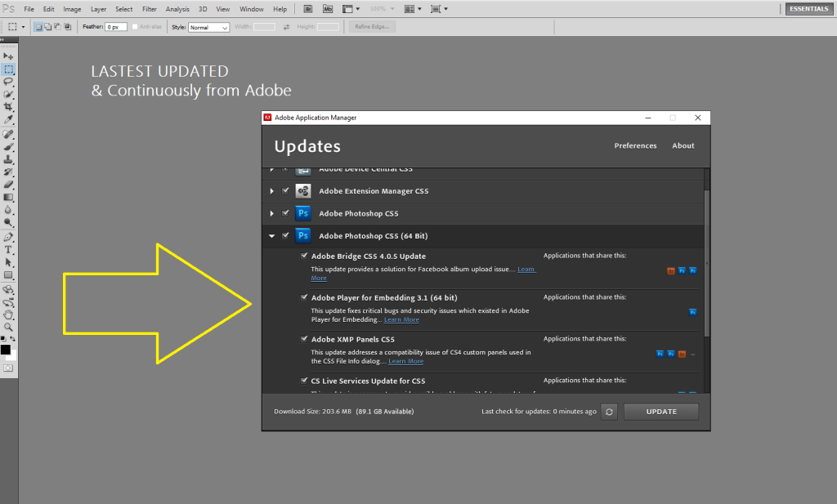837x504 pixels.
Task: Launch Adobe Bridge from the application bar
Action: coord(308,8)
